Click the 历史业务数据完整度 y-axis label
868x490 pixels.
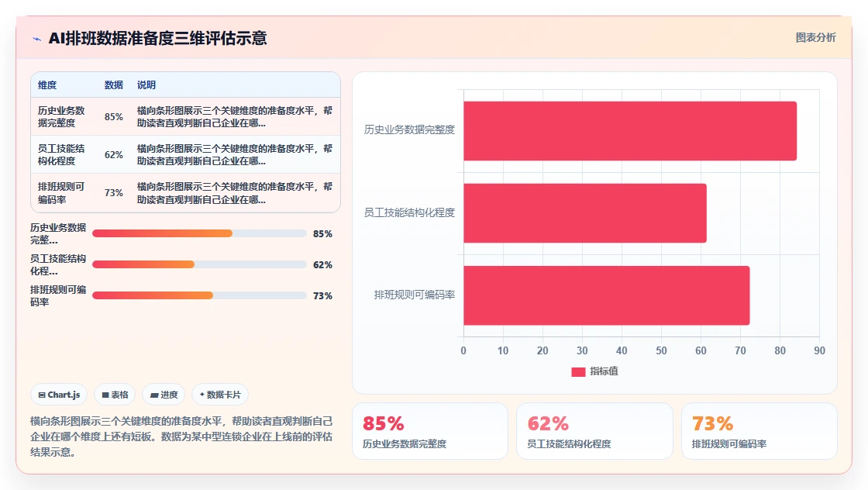coord(409,129)
